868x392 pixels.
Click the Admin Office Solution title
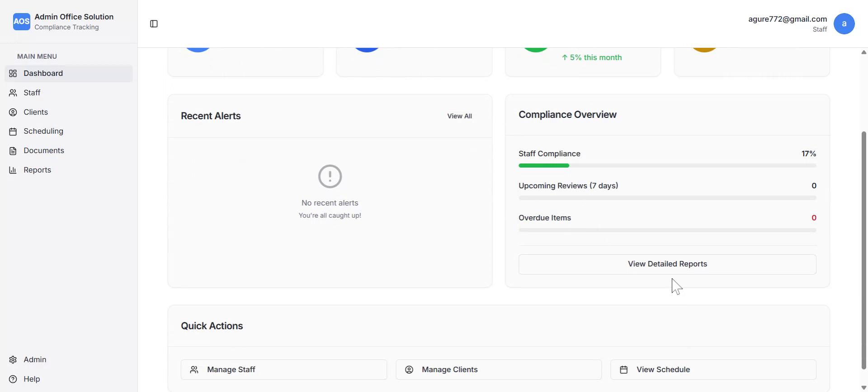(x=74, y=17)
